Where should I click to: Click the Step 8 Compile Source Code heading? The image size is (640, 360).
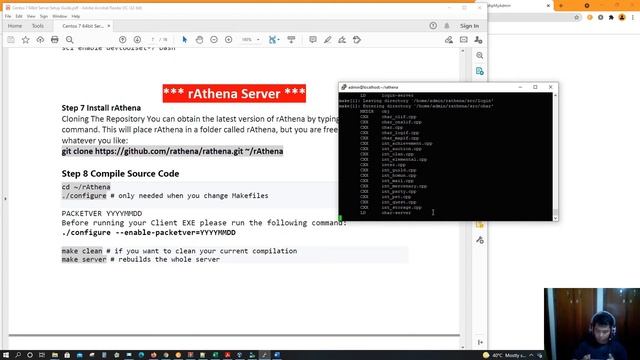coord(120,173)
